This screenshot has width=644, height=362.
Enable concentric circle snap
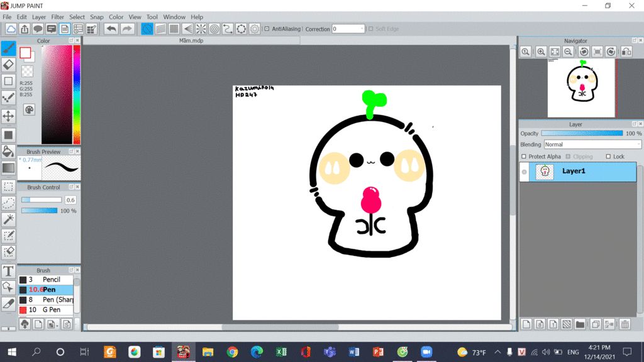tap(214, 29)
